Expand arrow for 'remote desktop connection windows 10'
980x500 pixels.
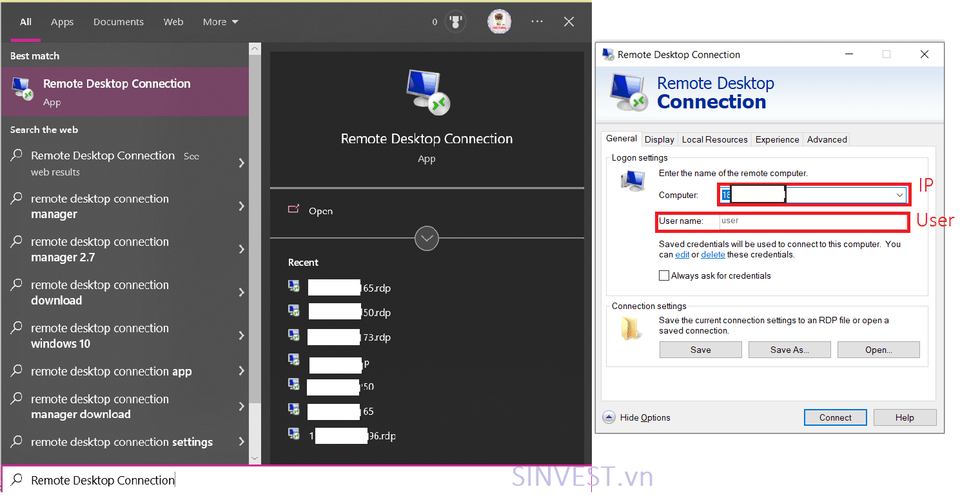pyautogui.click(x=242, y=335)
